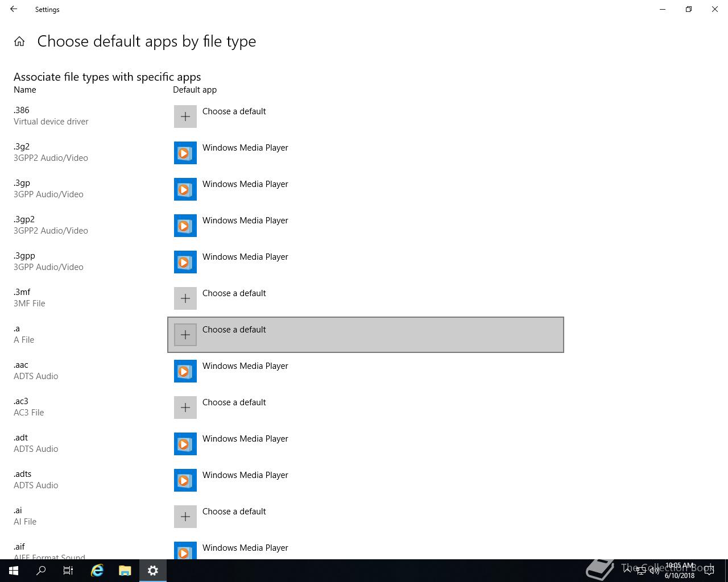This screenshot has height=582, width=728.
Task: Click the '3MF File' description
Action: (x=30, y=304)
